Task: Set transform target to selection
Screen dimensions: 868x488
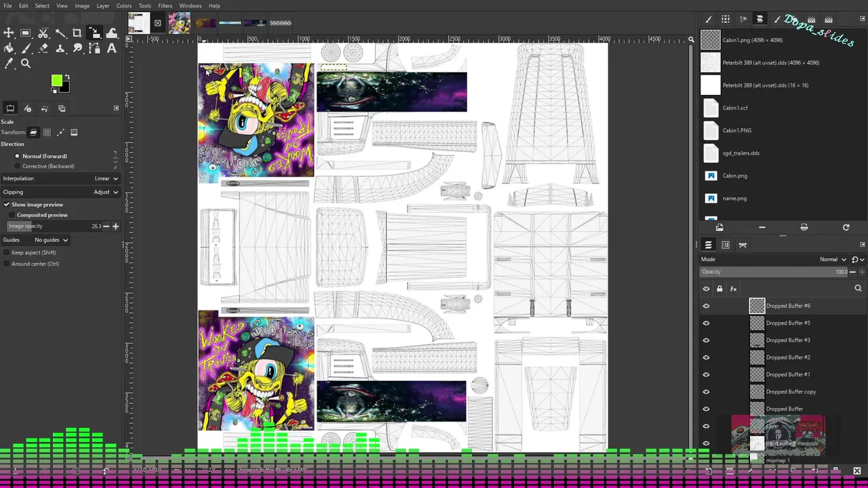Action: pyautogui.click(x=47, y=132)
